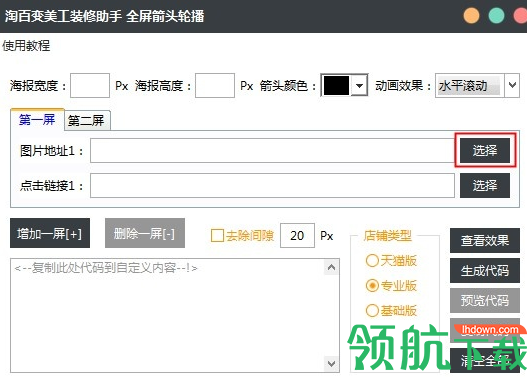The height and width of the screenshot is (377, 527).
Task: Select the 基础版 radio button
Action: click(372, 310)
